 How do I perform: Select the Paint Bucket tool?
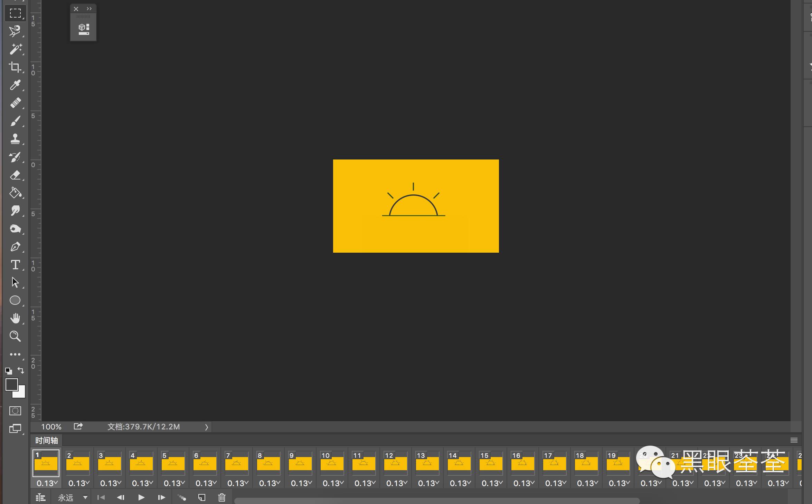[x=15, y=193]
